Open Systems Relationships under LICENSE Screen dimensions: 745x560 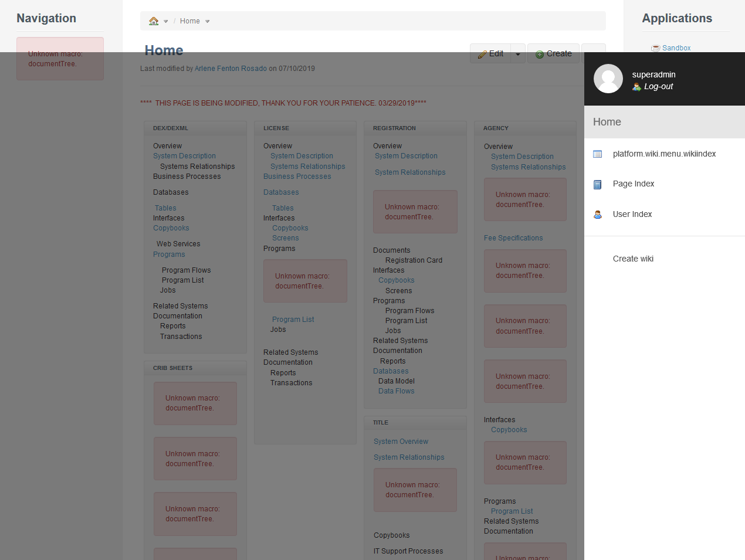(x=307, y=167)
